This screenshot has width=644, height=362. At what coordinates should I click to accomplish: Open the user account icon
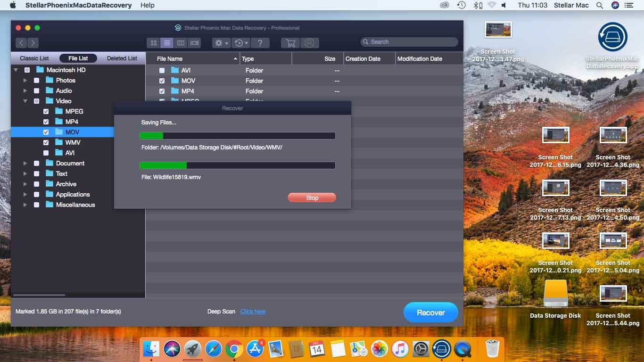(309, 43)
